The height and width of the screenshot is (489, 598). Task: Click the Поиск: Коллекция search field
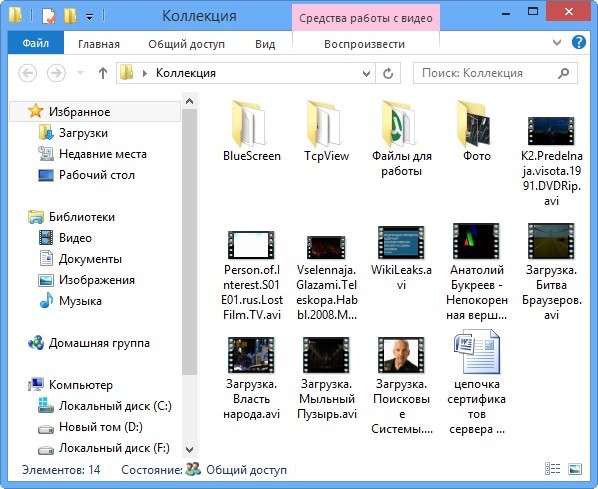(487, 73)
